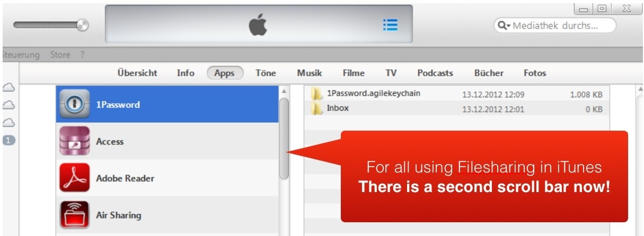Click the Apple logo in the display

[258, 25]
